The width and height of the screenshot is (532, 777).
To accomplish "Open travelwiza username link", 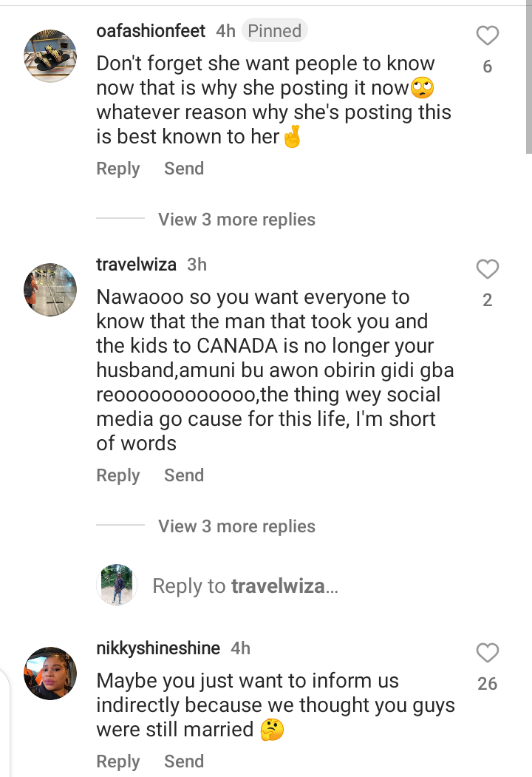I will point(136,265).
